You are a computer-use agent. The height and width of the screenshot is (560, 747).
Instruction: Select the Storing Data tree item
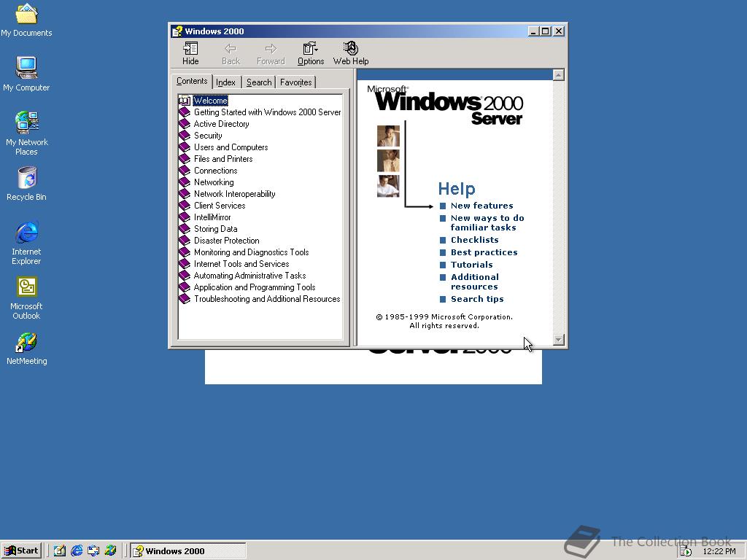[215, 229]
